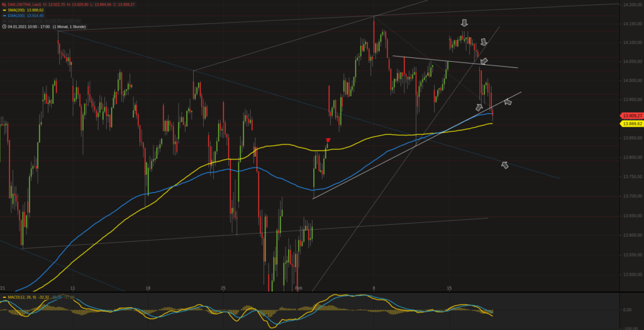The height and width of the screenshot is (330, 644).
Task: Click the clock icon next to date range
Action: [4, 26]
